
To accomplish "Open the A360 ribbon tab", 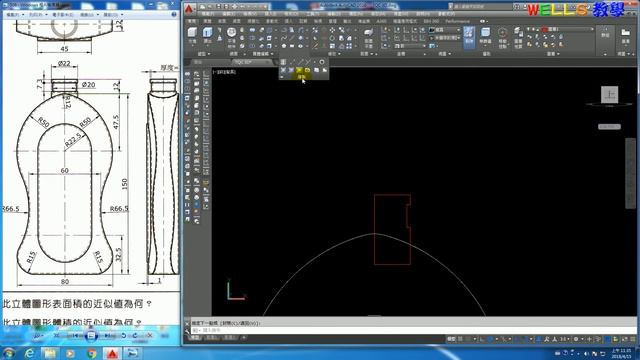I will click(x=381, y=21).
